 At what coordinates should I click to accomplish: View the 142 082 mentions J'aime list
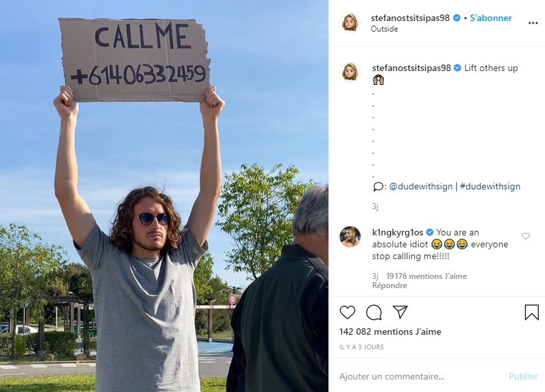(x=390, y=332)
